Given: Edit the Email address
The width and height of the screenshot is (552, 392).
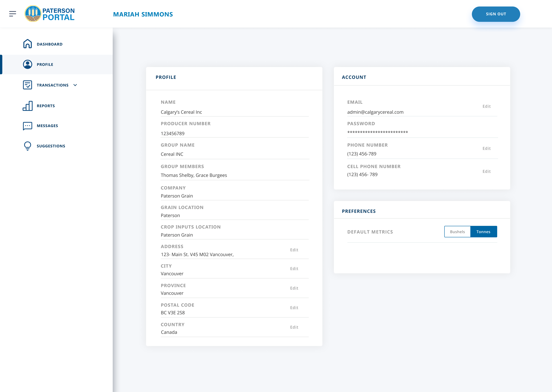Looking at the screenshot, I should tap(487, 106).
